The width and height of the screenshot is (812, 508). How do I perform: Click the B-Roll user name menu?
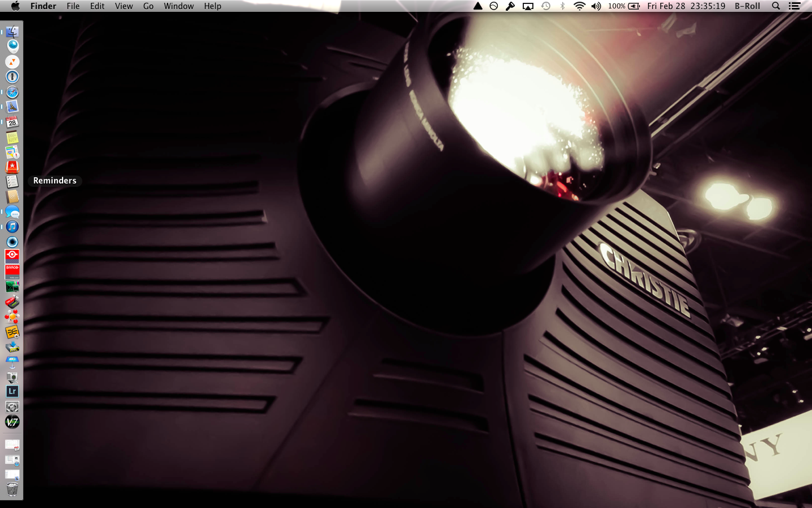[x=748, y=6]
